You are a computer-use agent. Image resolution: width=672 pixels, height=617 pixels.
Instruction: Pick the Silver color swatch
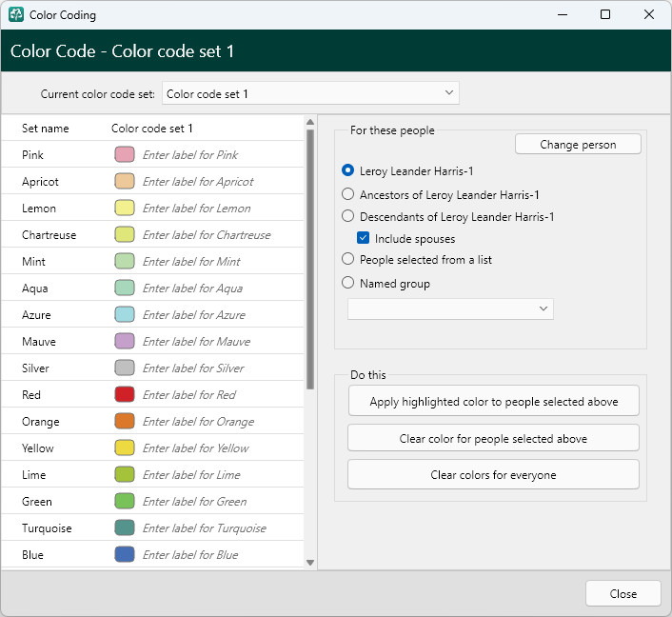point(125,368)
